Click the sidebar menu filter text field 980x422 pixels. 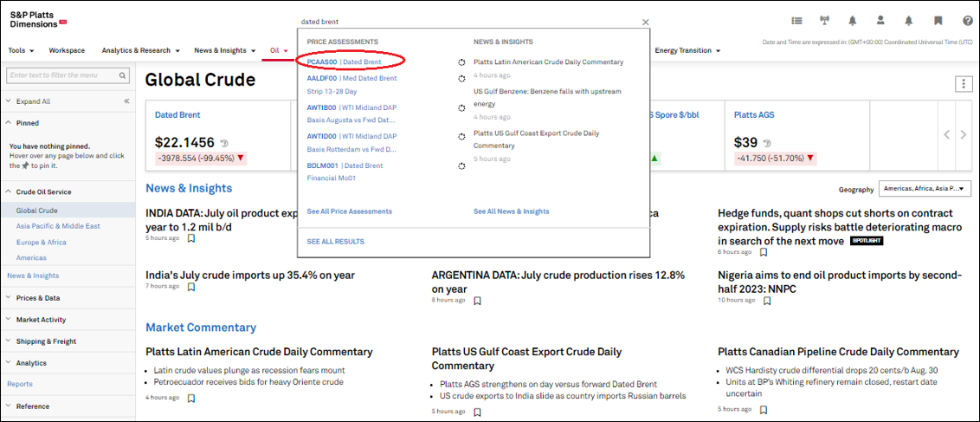pos(62,75)
